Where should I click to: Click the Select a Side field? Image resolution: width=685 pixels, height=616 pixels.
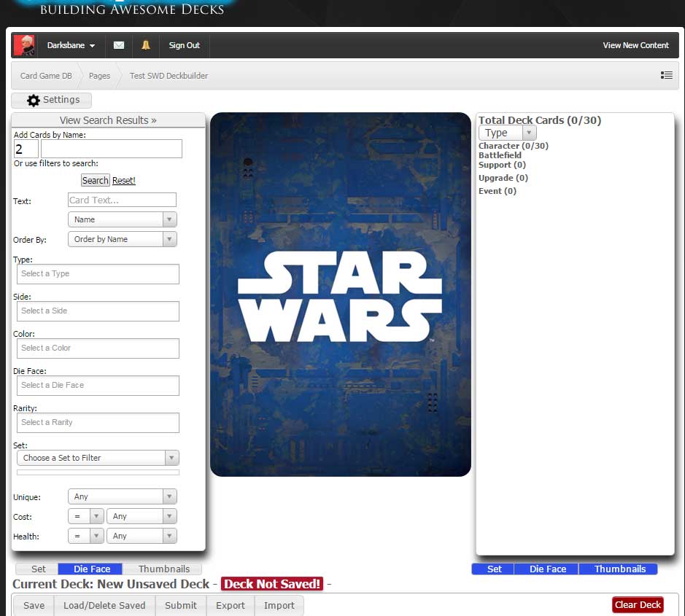(x=98, y=311)
